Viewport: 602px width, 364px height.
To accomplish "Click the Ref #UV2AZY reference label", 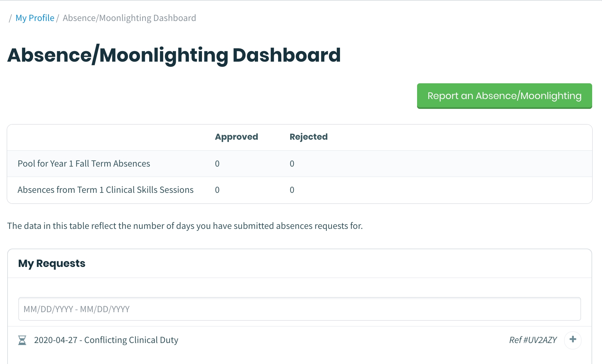I will (x=532, y=340).
